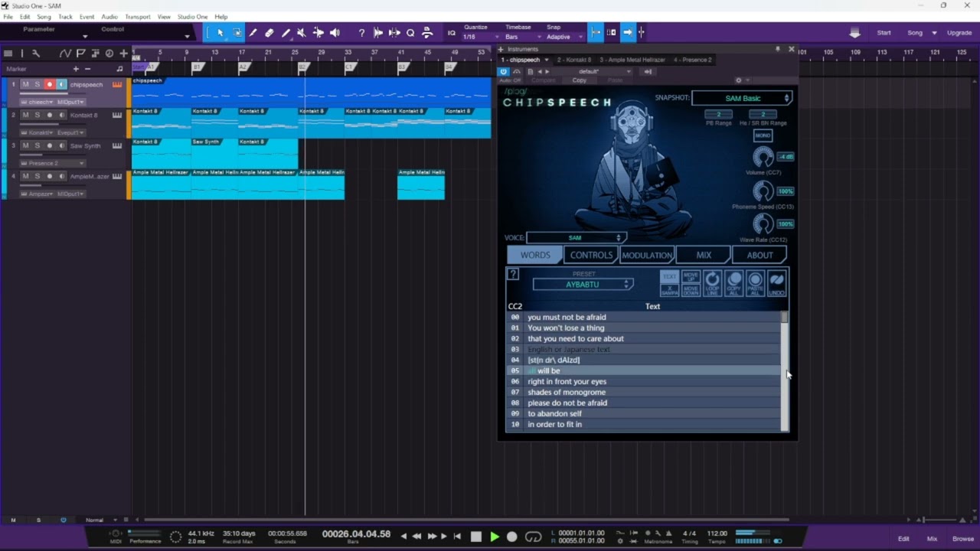Click the Copy All button
Image resolution: width=980 pixels, height=551 pixels.
pyautogui.click(x=733, y=283)
